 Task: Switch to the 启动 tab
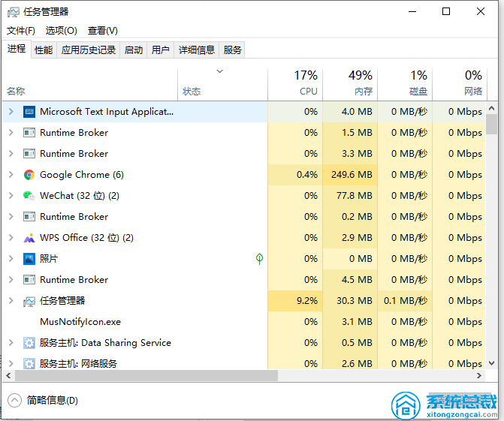pos(134,50)
